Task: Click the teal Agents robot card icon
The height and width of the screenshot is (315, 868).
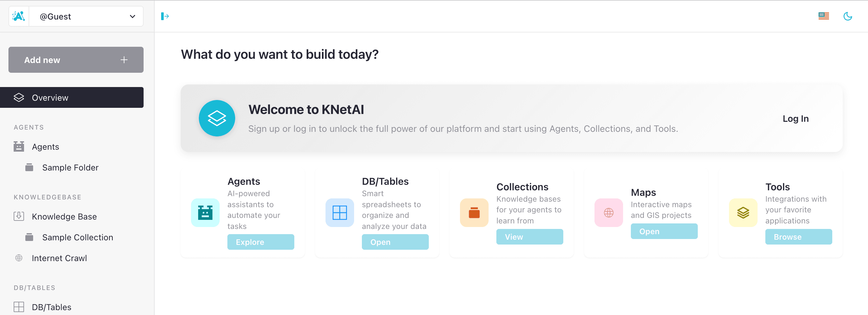Action: 205,213
